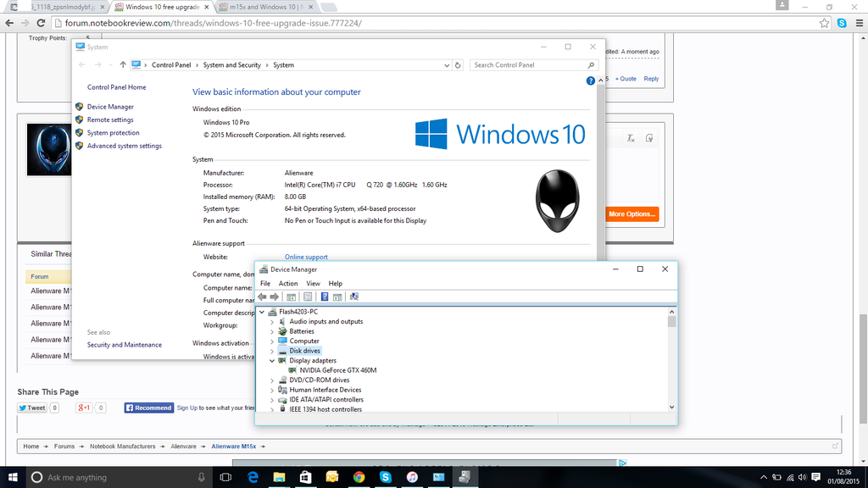Open Device Manager link in System sidebar

(x=110, y=107)
